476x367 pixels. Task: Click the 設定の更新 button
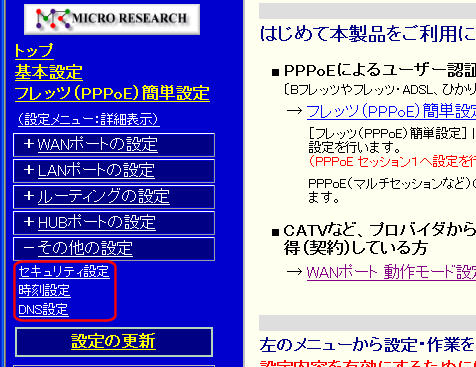[114, 342]
